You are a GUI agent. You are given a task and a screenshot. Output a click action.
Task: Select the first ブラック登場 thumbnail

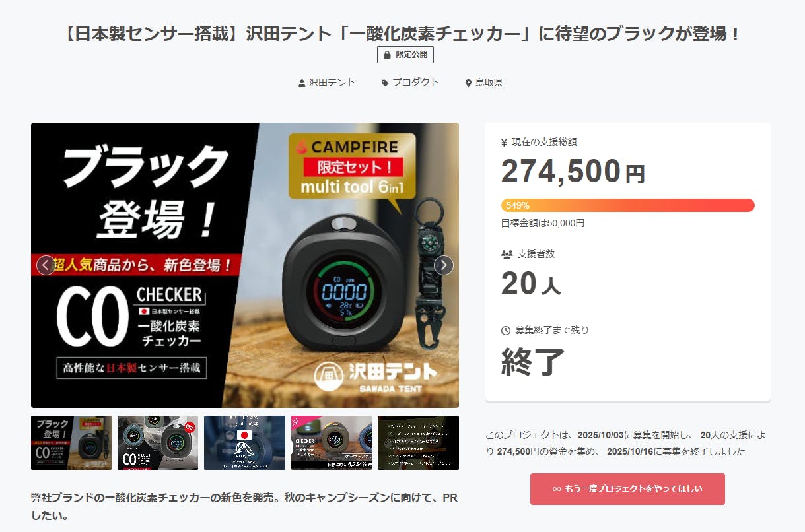[x=71, y=443]
